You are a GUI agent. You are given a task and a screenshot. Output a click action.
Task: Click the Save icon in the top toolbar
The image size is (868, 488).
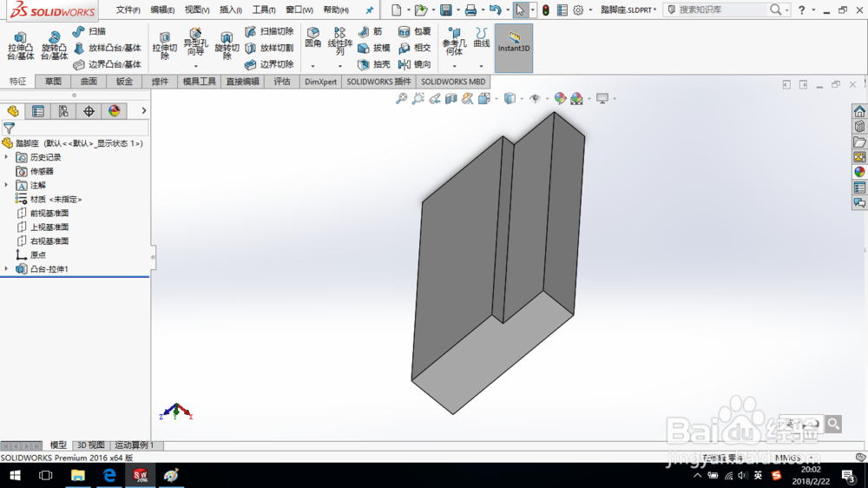pyautogui.click(x=445, y=10)
